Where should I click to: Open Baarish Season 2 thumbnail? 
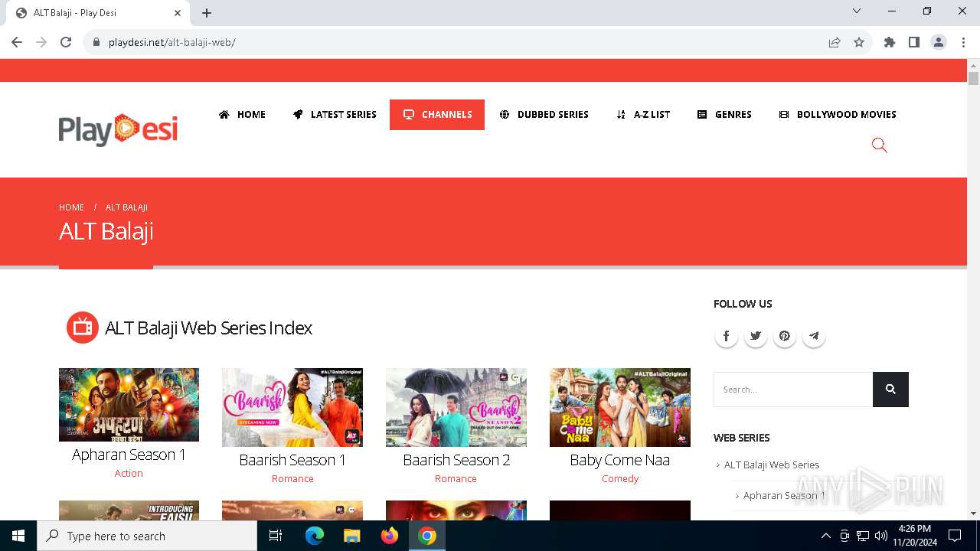click(x=456, y=407)
